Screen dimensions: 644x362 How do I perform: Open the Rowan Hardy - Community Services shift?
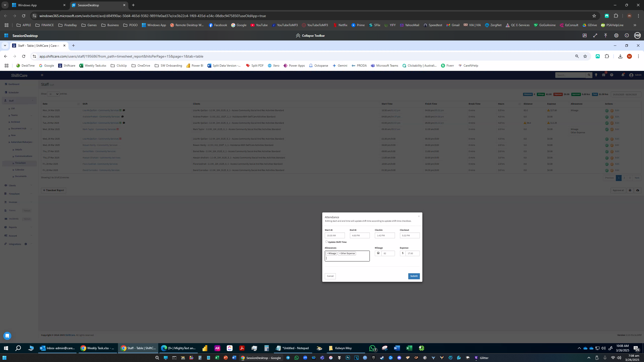point(100,145)
